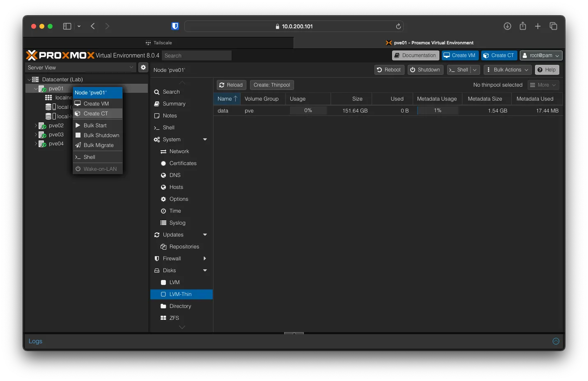The height and width of the screenshot is (381, 588).
Task: Click the blue Create VM header button
Action: (460, 55)
